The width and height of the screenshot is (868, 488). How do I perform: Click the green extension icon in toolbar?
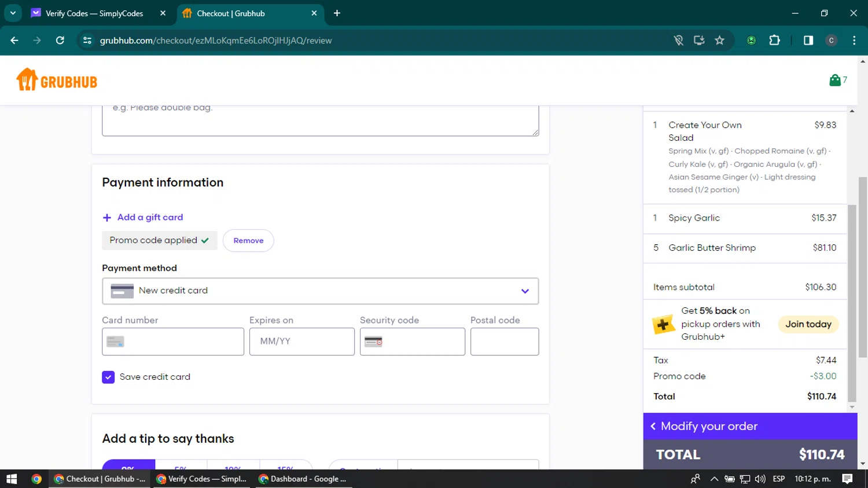click(x=751, y=41)
